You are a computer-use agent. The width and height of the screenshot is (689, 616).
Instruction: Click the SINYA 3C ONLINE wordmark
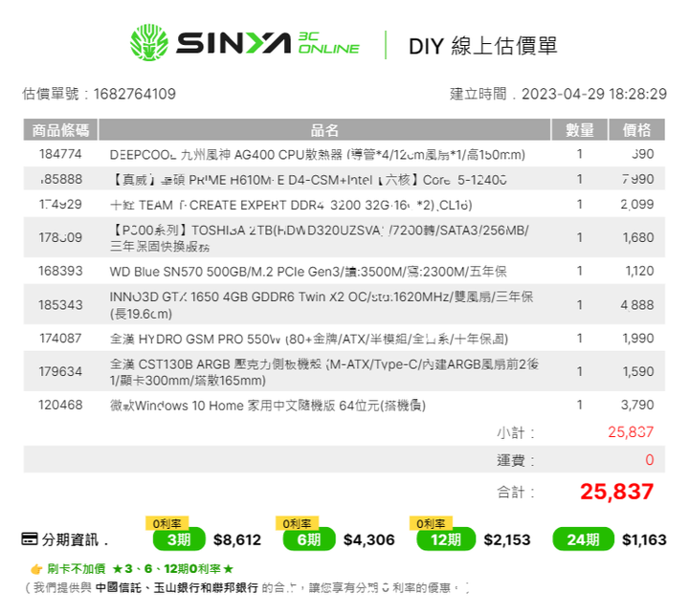268,43
